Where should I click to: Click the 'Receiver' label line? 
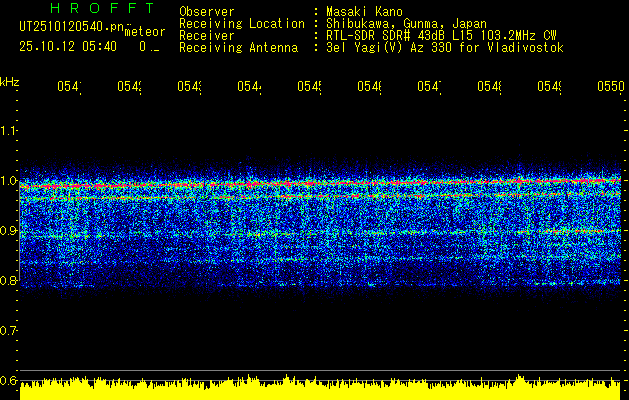pyautogui.click(x=207, y=36)
